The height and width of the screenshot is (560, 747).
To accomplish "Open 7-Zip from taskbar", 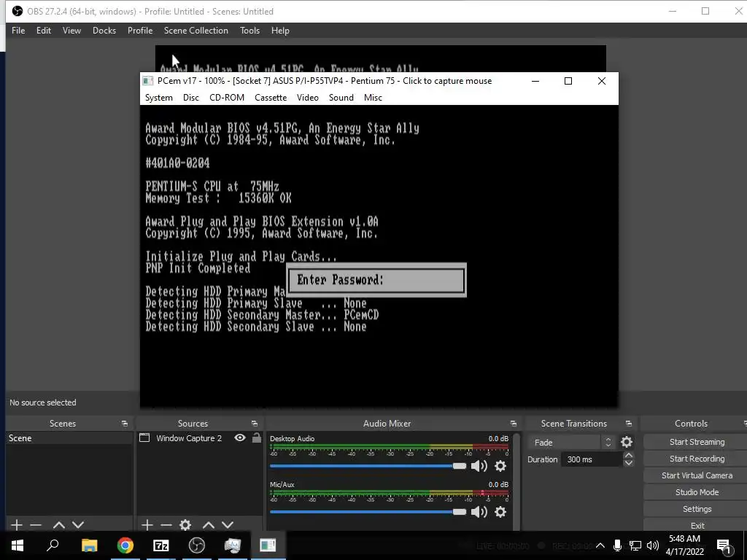I will 160,545.
